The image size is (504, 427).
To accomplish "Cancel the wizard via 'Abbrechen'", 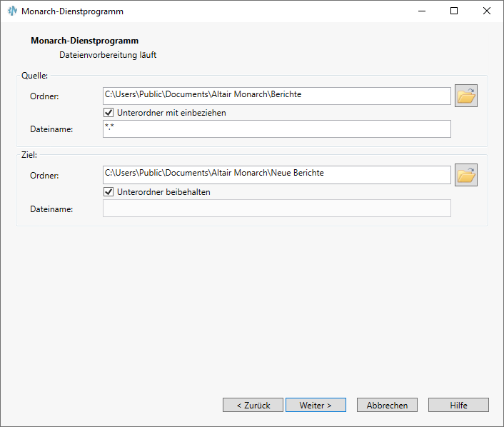I will pyautogui.click(x=387, y=405).
